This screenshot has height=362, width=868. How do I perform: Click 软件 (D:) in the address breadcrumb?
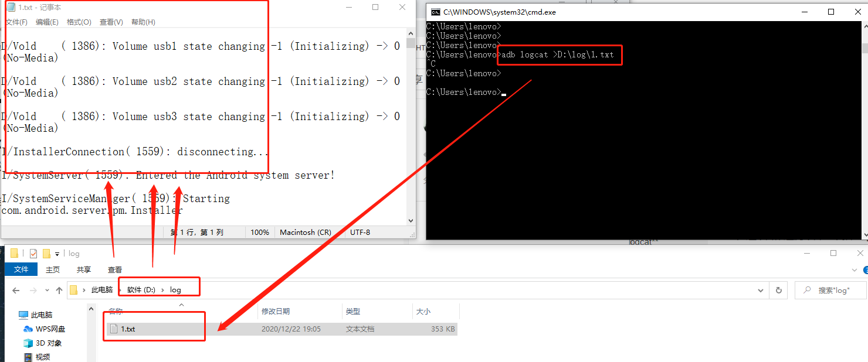pos(141,290)
